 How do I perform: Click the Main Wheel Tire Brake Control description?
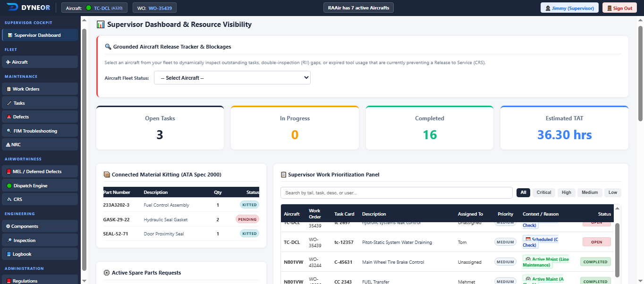393,262
